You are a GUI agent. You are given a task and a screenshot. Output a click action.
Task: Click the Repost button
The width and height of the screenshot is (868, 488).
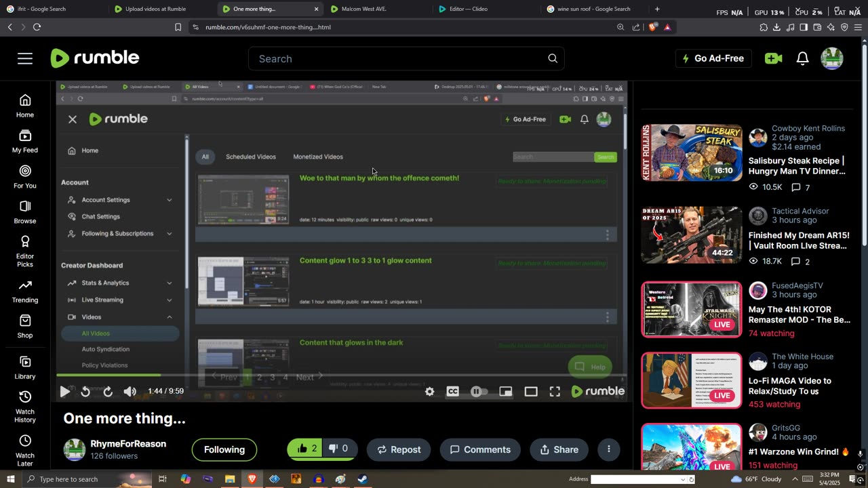point(399,449)
